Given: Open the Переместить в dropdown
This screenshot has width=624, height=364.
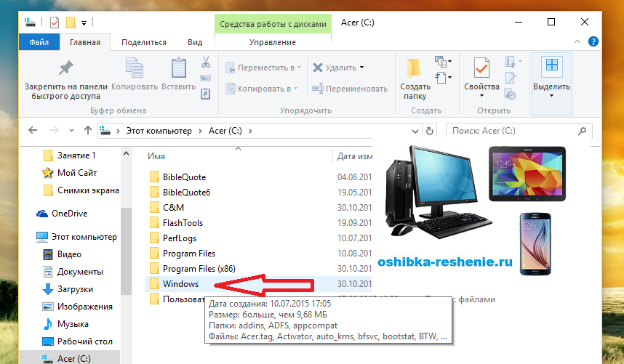Looking at the screenshot, I should [299, 68].
